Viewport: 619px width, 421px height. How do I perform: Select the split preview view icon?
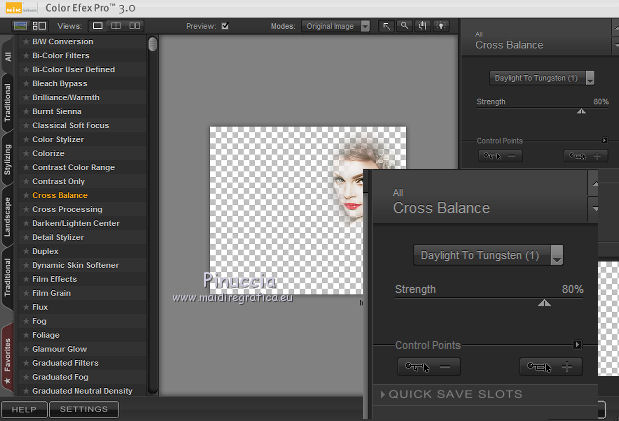[116, 26]
